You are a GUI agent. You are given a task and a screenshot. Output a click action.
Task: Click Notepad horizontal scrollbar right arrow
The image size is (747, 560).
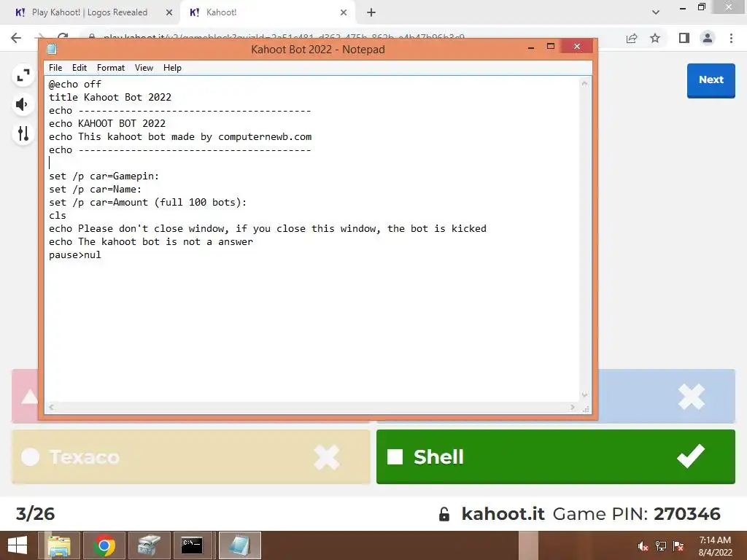pos(573,407)
